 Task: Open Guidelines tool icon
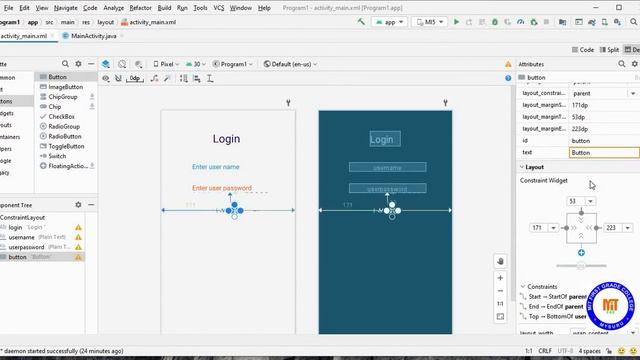[210, 78]
